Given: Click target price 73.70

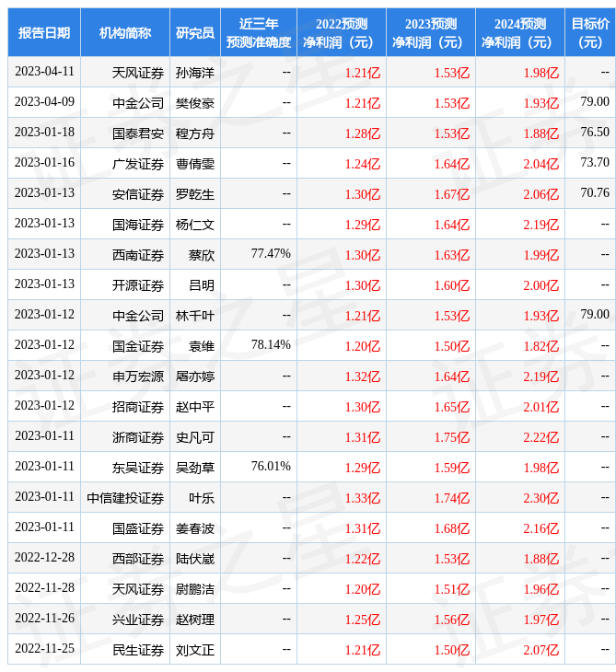Looking at the screenshot, I should (x=595, y=162).
